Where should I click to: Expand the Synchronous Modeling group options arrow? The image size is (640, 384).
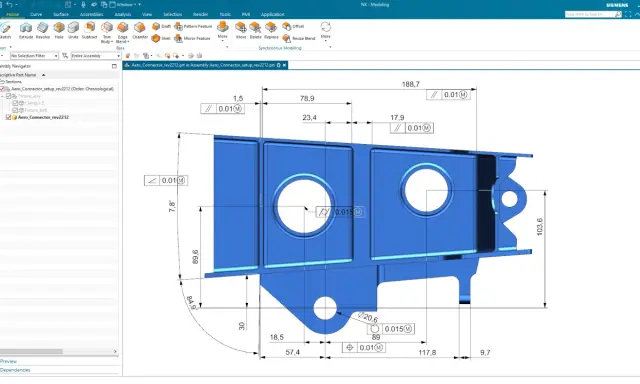(330, 47)
